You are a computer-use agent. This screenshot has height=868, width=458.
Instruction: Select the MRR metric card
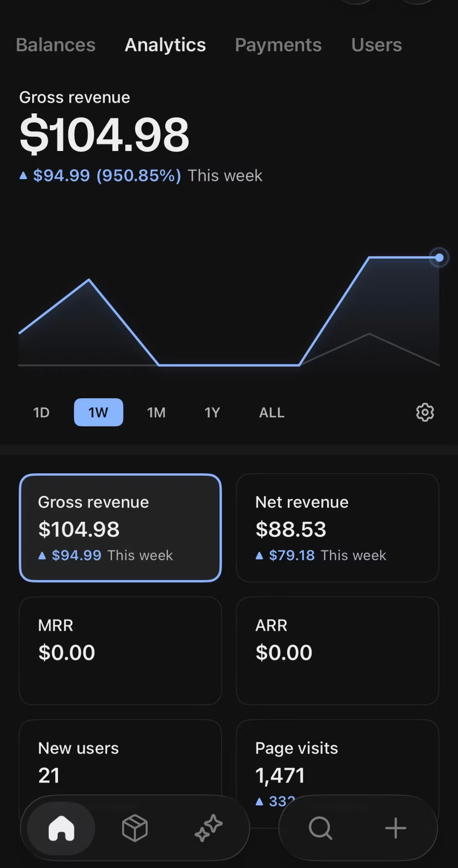120,651
